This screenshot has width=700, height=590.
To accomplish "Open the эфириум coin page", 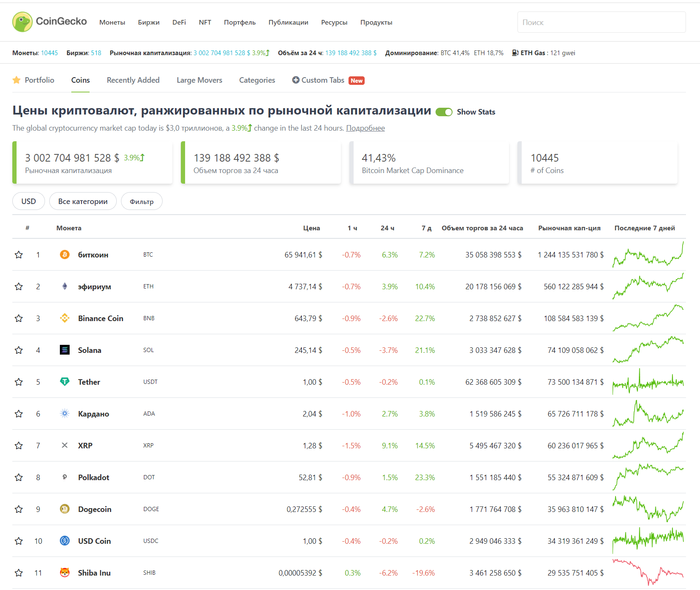I will 95,287.
